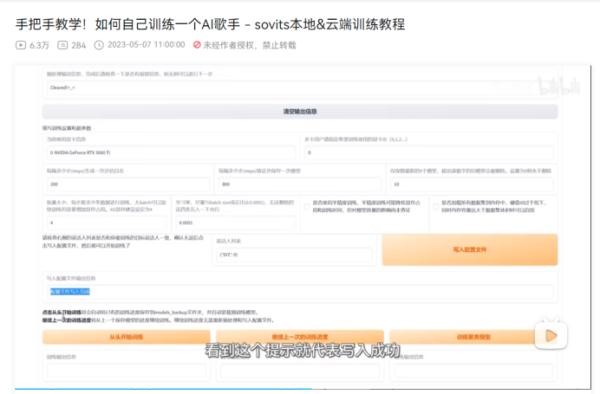The image size is (600, 394).
Task: Click the keep-latest-models field with 10
Action: click(471, 184)
